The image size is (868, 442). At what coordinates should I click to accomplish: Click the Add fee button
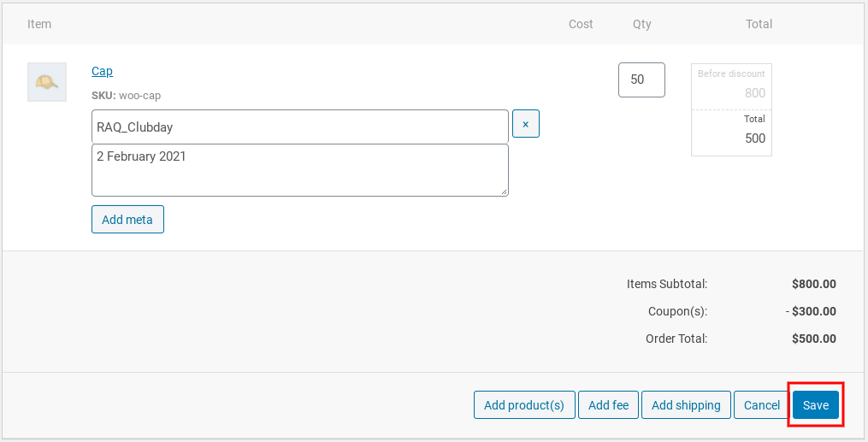pos(608,405)
